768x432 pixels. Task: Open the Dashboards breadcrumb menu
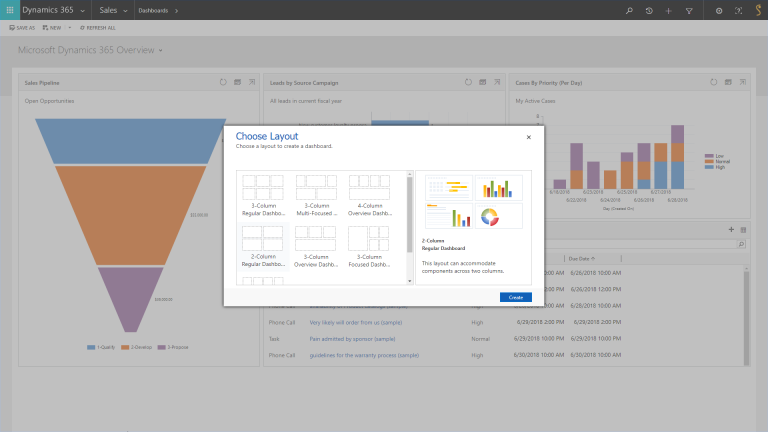click(153, 10)
